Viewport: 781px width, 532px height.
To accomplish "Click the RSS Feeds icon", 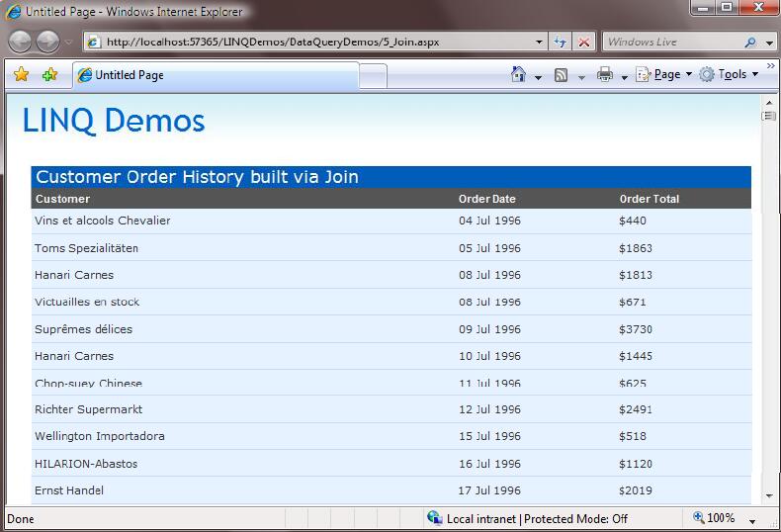I will pos(561,75).
